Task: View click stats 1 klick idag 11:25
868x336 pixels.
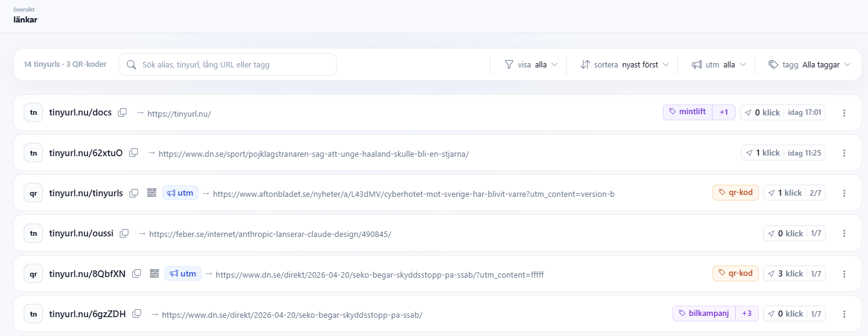Action: pyautogui.click(x=784, y=153)
